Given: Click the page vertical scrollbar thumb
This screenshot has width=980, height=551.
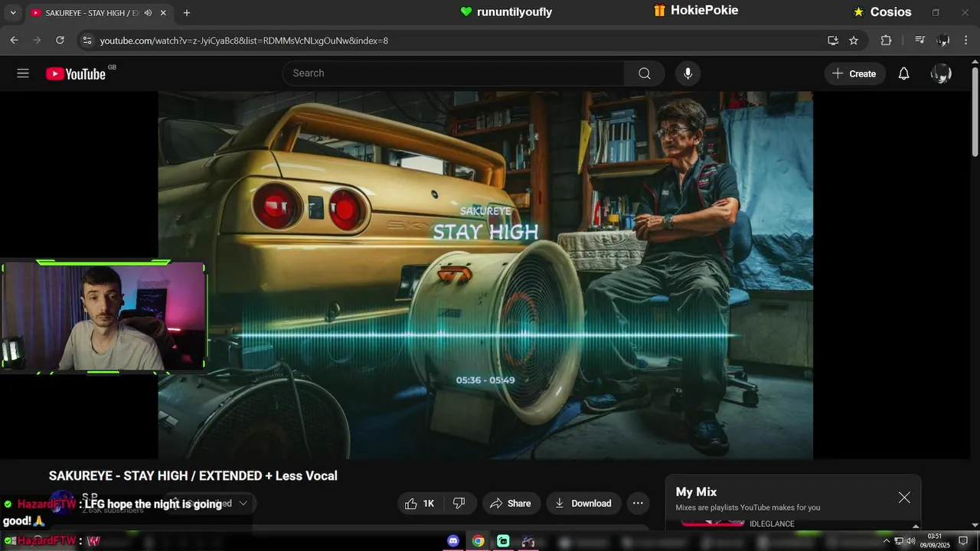Looking at the screenshot, I should point(975,111).
